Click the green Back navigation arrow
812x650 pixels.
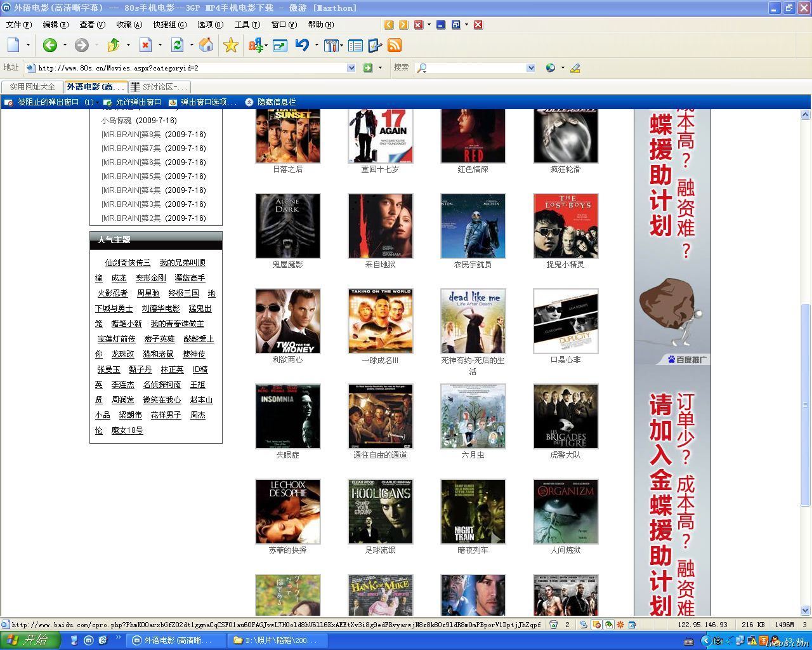pyautogui.click(x=49, y=45)
